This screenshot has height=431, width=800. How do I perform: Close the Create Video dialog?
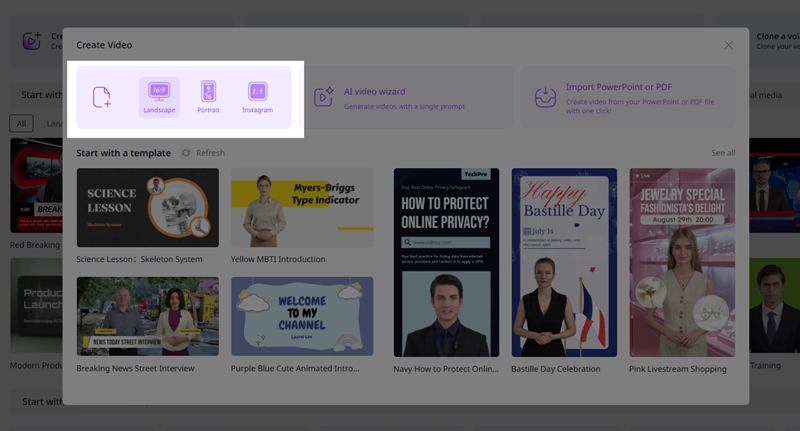click(728, 45)
